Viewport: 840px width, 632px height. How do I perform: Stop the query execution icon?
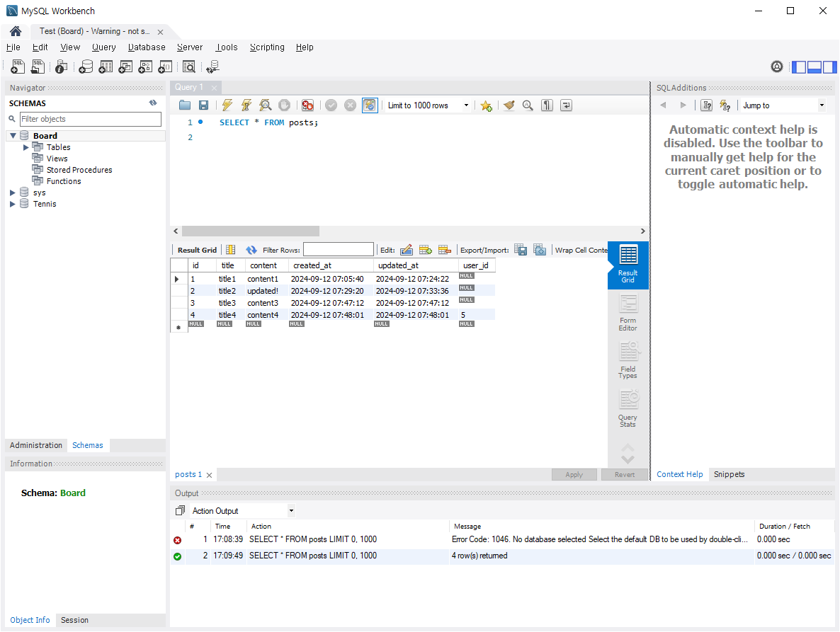285,105
